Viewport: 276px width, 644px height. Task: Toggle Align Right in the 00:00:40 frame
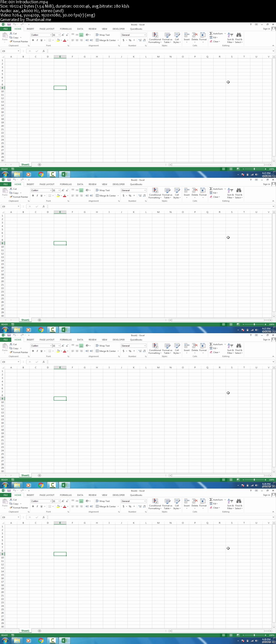81,506
